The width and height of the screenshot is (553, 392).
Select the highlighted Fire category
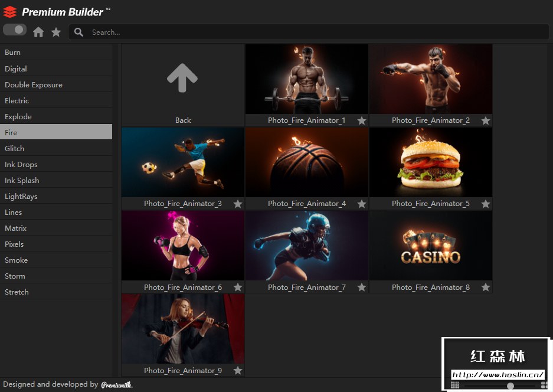[56, 132]
